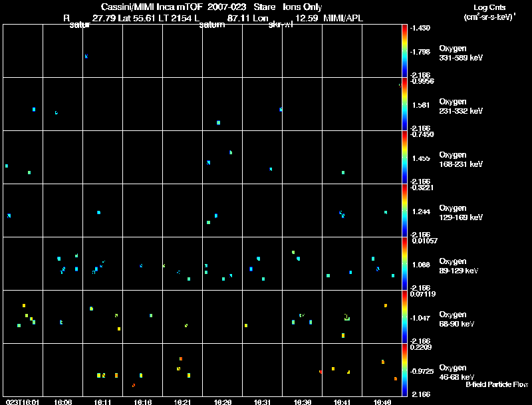Screen dimensions: 532x405
Task: Click the colorbar midpoint value '1.088'
Action: tap(422, 265)
